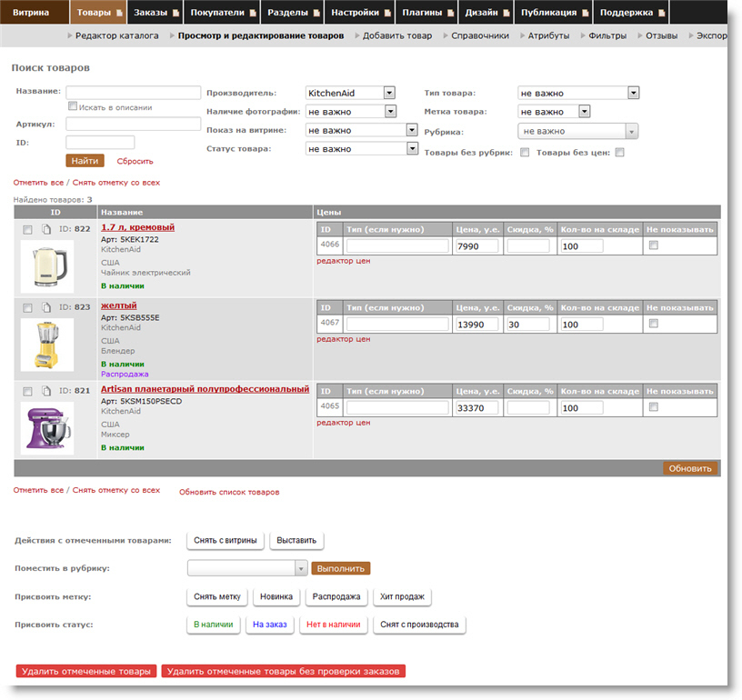
Task: Tick the 'Товары без рубрик' checkbox
Action: 525,153
